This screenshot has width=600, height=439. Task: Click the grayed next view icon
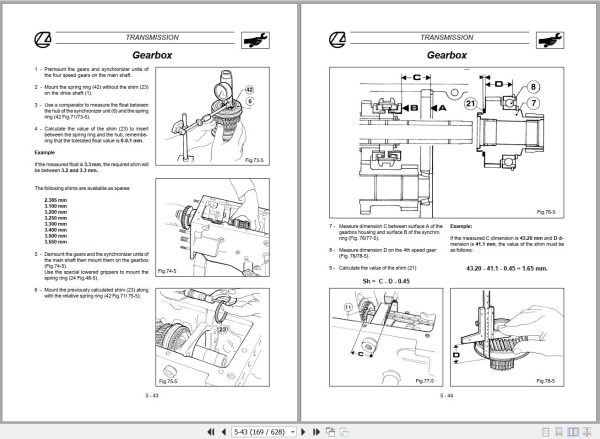tap(344, 432)
